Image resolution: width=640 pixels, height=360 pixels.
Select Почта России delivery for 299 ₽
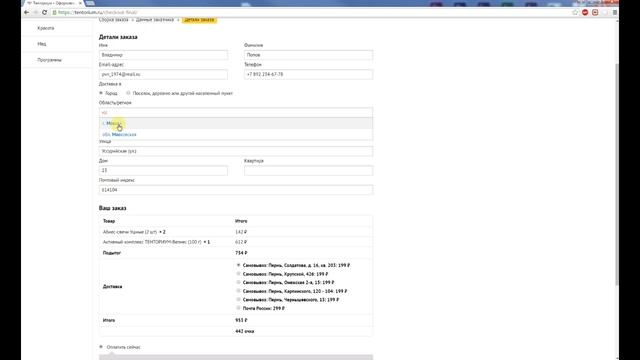(x=238, y=308)
